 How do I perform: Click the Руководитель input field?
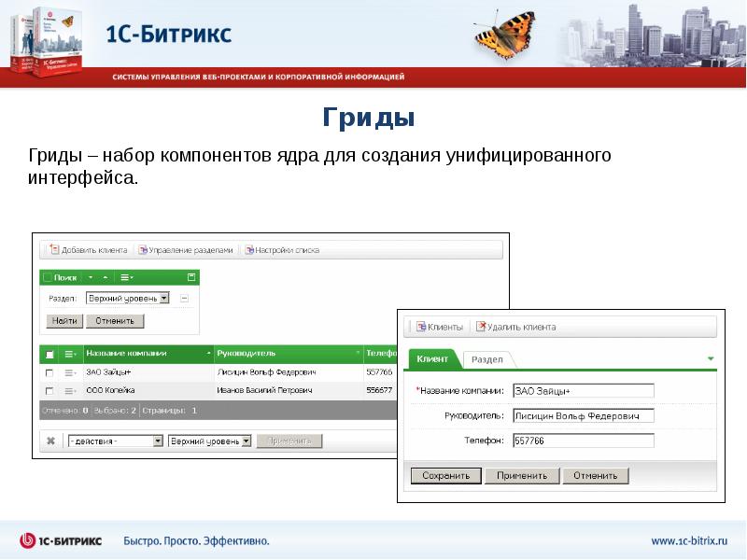tap(584, 415)
